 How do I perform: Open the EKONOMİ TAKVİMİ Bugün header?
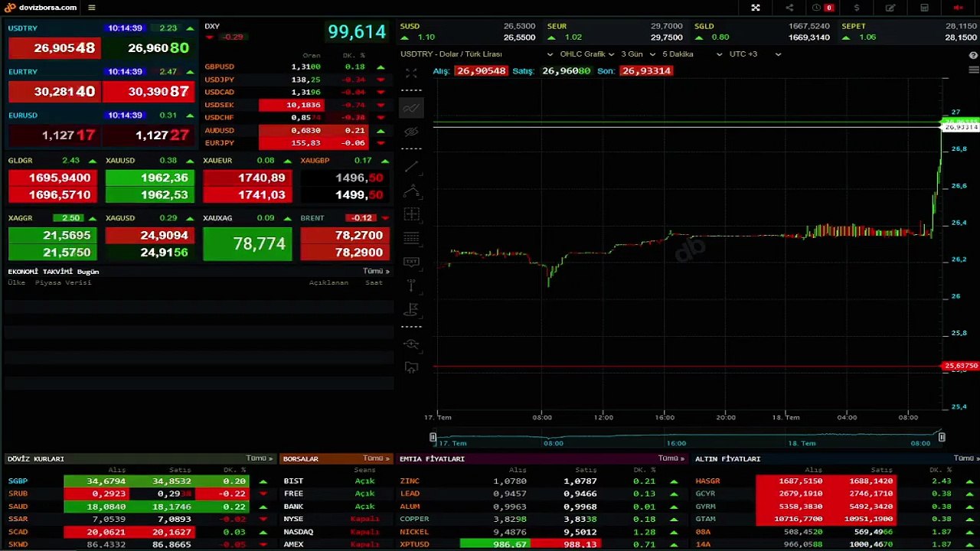coord(54,272)
